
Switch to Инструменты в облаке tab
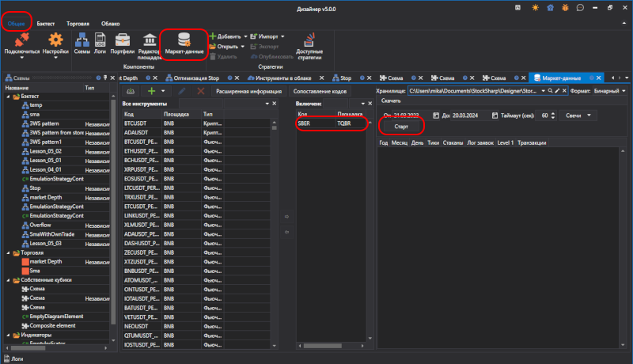click(x=283, y=78)
